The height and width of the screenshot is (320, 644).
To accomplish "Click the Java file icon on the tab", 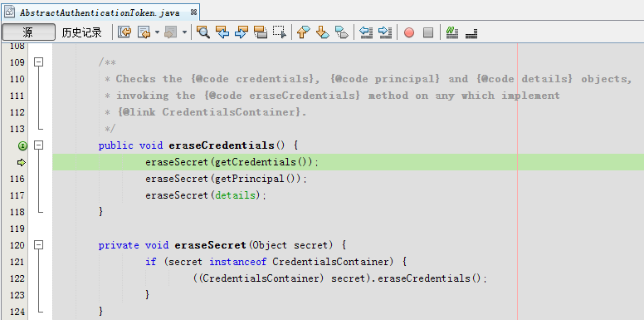I will [x=10, y=12].
